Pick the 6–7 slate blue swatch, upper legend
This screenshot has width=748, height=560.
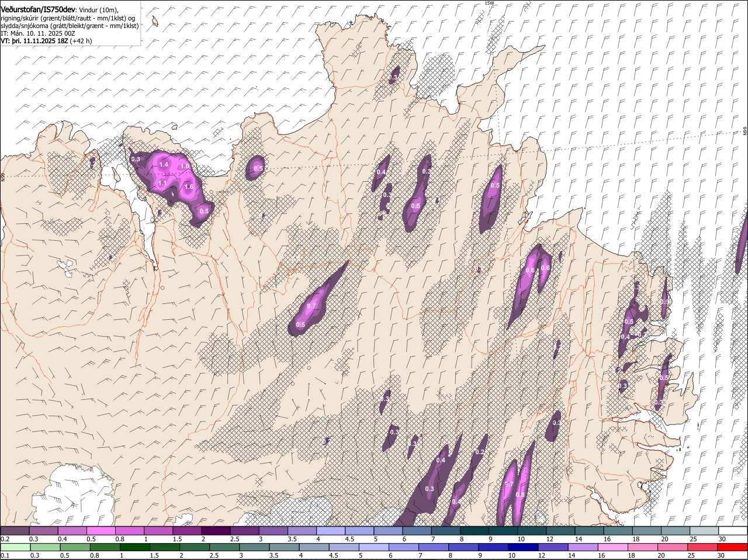click(417, 531)
